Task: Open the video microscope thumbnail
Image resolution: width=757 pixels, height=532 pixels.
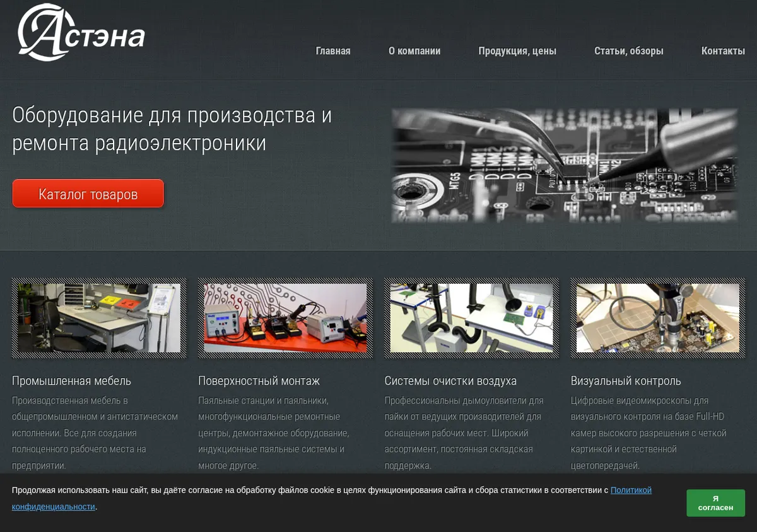Action: (x=658, y=318)
